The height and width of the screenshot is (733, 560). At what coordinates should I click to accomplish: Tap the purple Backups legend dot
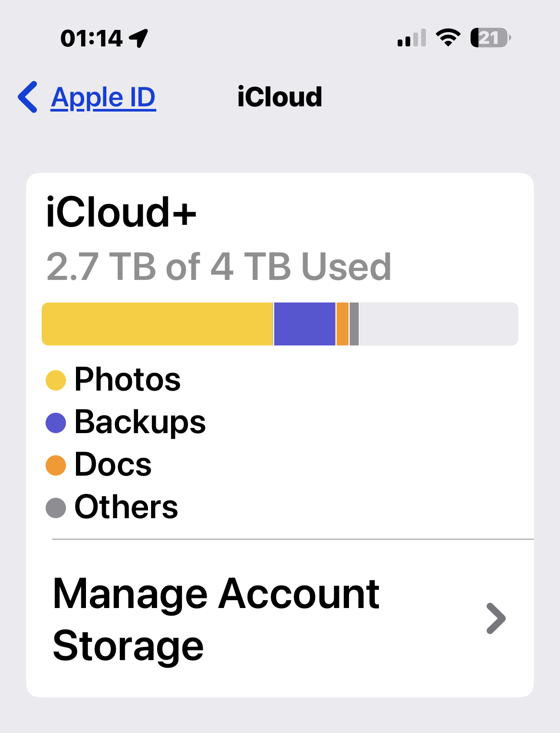(56, 423)
